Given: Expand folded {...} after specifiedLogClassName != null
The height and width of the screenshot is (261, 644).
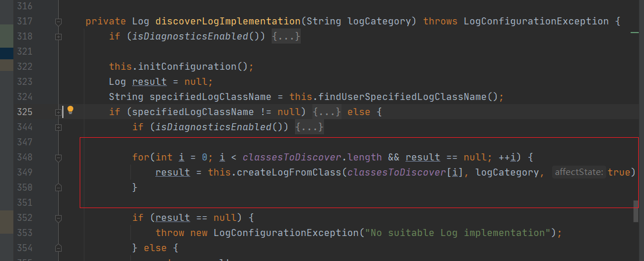Looking at the screenshot, I should [326, 112].
